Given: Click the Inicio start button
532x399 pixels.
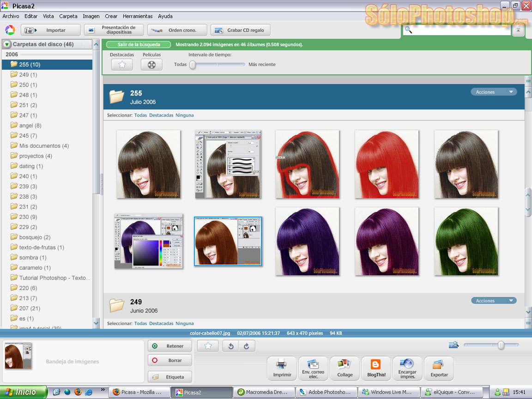Looking at the screenshot, I should click(x=23, y=392).
